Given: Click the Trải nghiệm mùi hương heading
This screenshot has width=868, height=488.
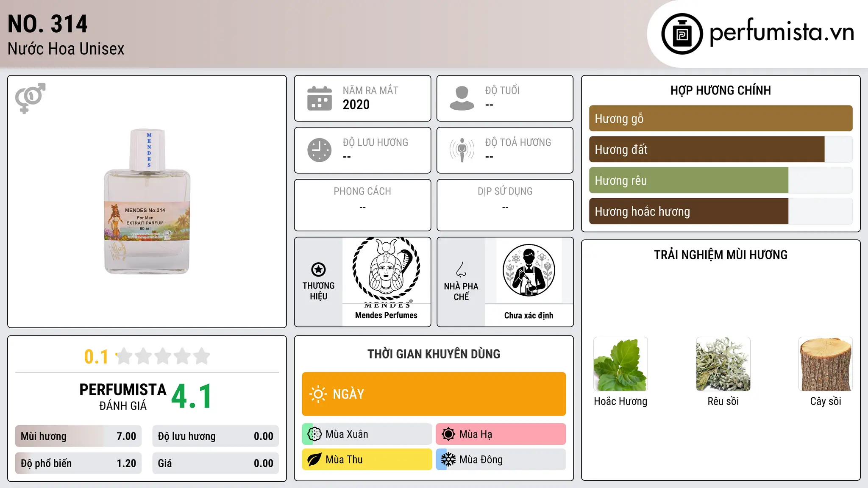Looking at the screenshot, I should pos(721,255).
